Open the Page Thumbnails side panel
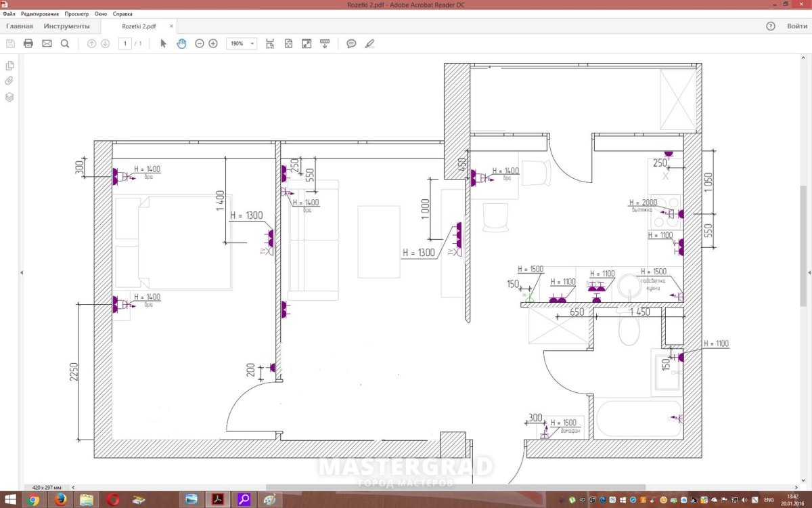This screenshot has width=812, height=508. (9, 66)
